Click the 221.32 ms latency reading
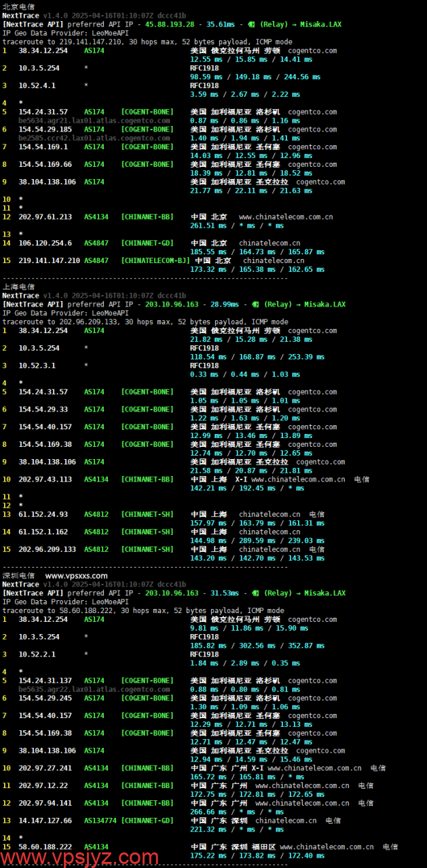The image size is (427, 868). pos(208,829)
